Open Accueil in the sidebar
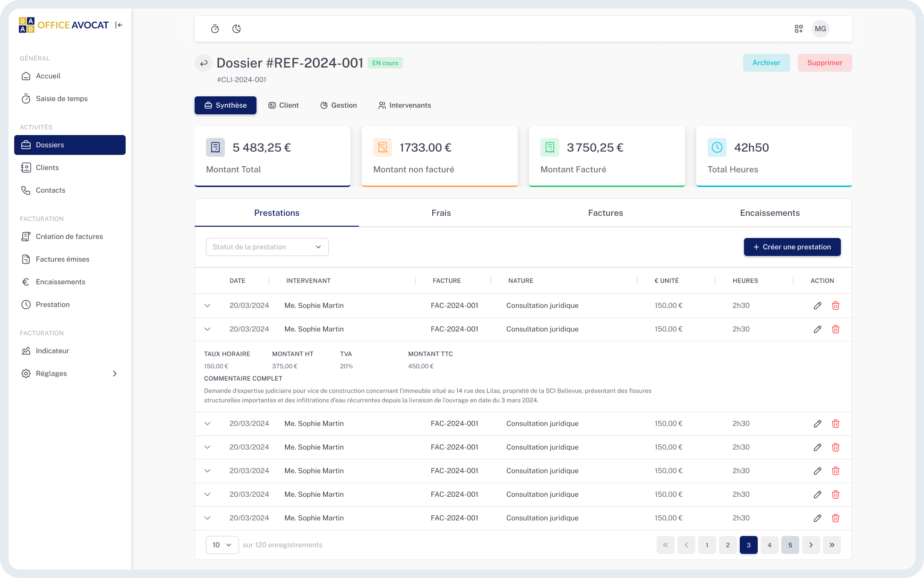The width and height of the screenshot is (924, 578). tap(70, 76)
